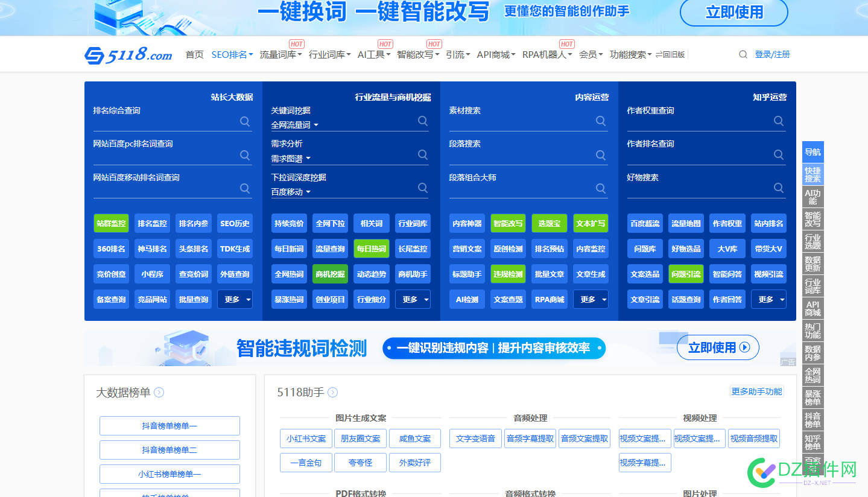Viewport: 868px width, 497px height.
Task: Click the SEO历史 button
Action: coord(235,223)
